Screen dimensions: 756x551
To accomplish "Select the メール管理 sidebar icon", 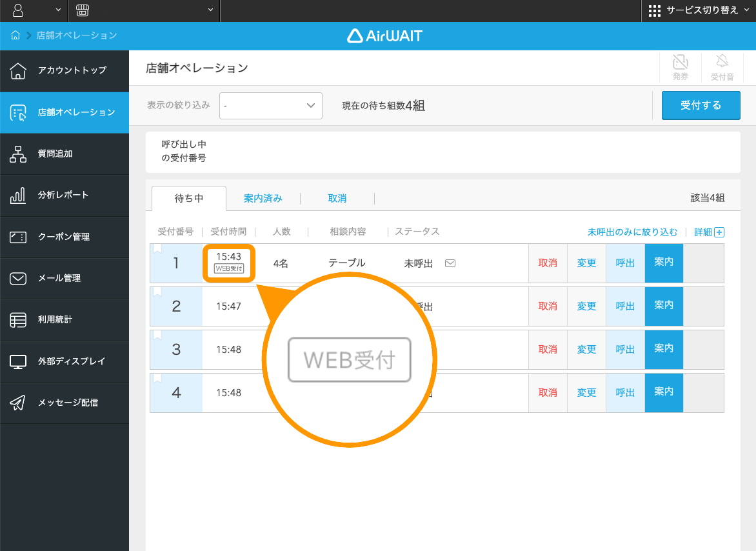I will [x=65, y=278].
